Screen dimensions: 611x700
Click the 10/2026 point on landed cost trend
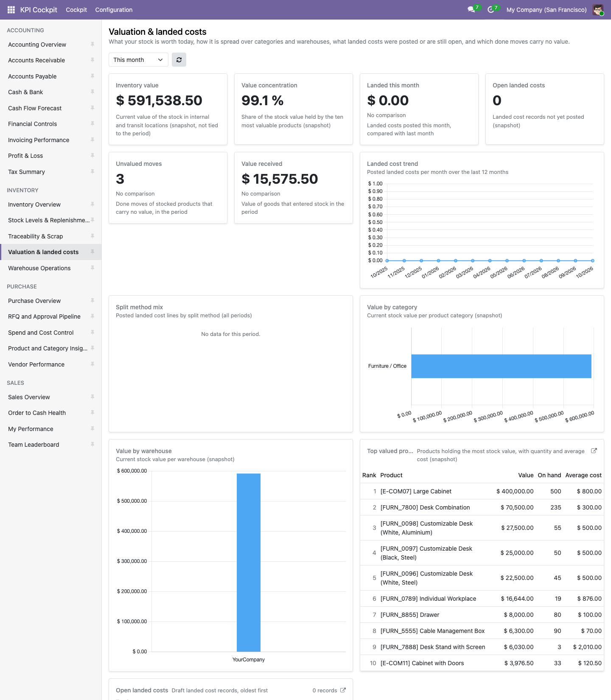click(x=593, y=260)
